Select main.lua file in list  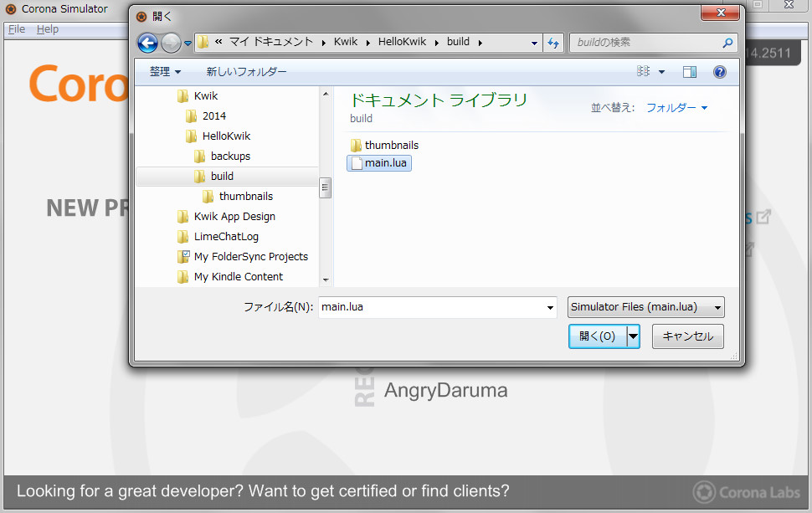click(379, 163)
